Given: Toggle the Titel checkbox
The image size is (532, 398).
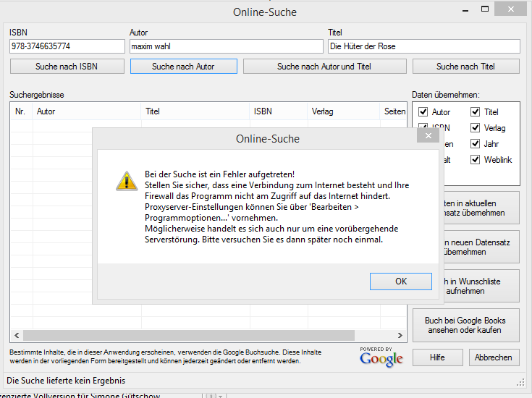Looking at the screenshot, I should pyautogui.click(x=476, y=112).
